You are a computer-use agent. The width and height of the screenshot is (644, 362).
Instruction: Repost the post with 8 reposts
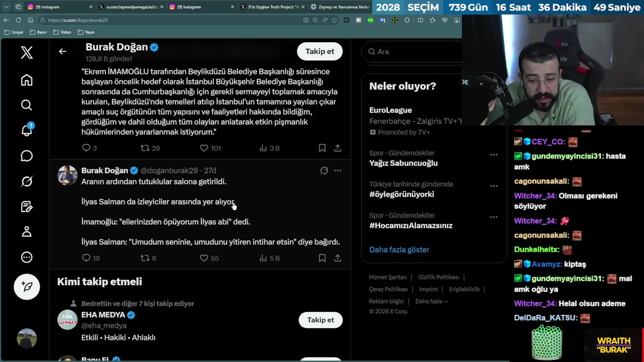point(148,258)
